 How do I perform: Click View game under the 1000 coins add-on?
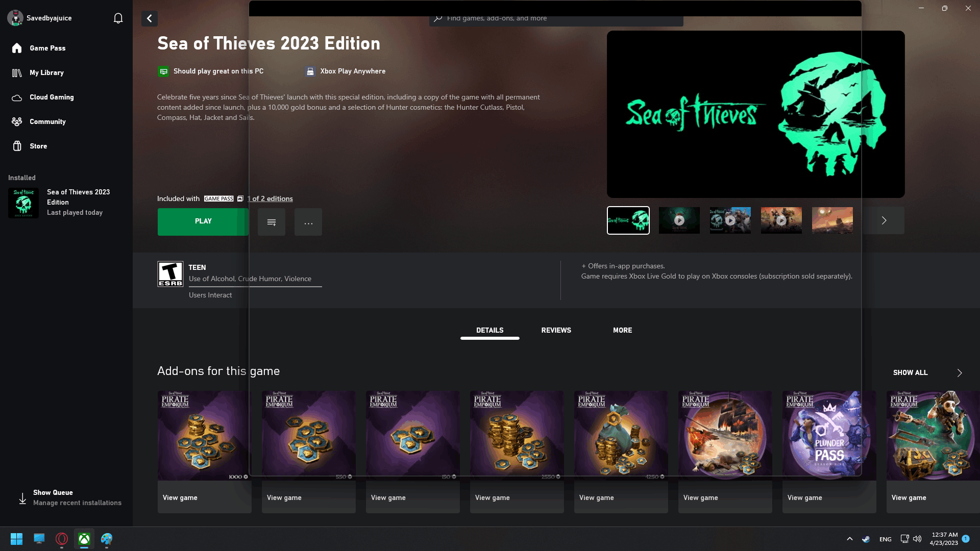180,497
